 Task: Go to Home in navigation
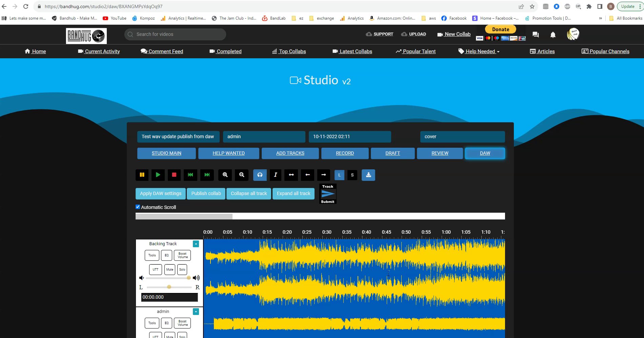tap(35, 51)
